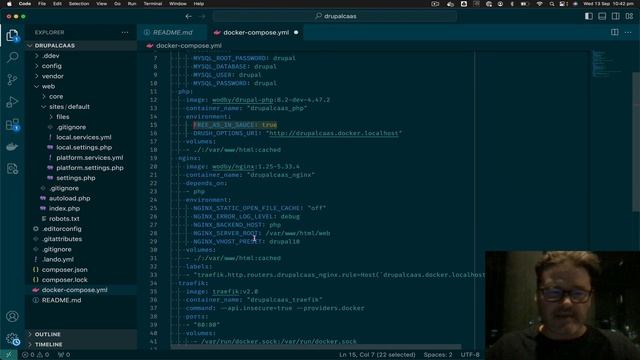Split the editor to the right
This screenshot has width=640, height=360.
coord(614,32)
